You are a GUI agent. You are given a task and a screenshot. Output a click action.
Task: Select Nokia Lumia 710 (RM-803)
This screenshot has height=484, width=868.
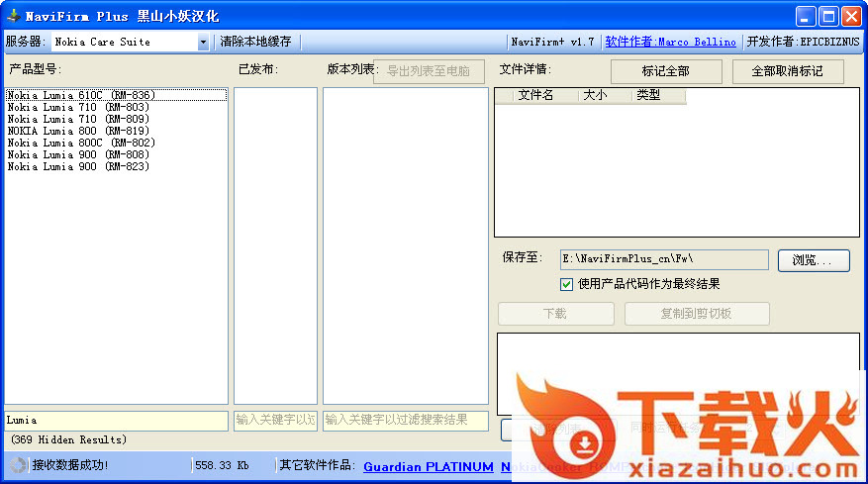[x=116, y=107]
